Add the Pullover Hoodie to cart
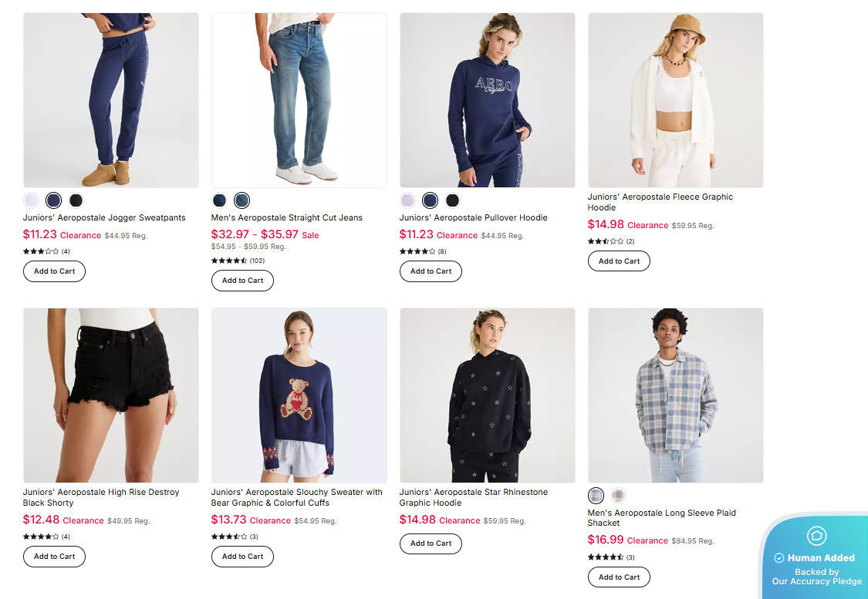This screenshot has width=868, height=599. point(431,271)
